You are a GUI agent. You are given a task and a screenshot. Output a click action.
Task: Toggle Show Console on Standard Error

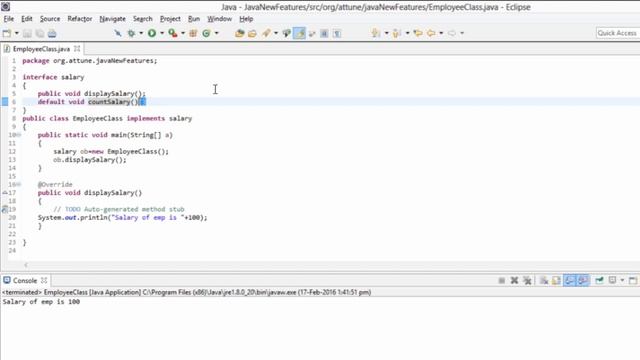pyautogui.click(x=583, y=280)
